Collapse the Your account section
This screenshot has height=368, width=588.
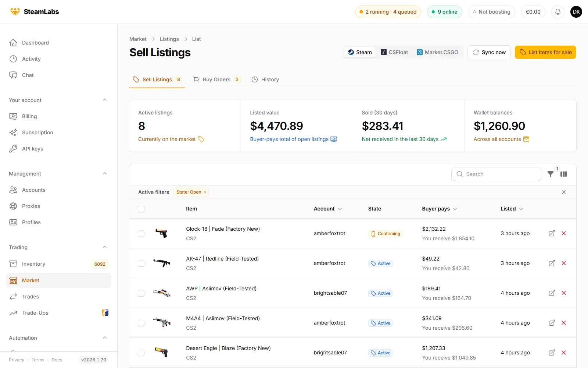click(105, 100)
